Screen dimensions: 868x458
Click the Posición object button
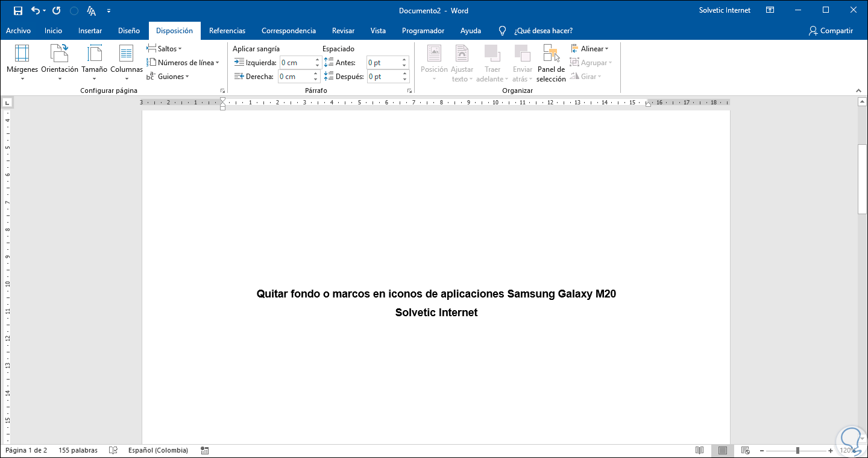tap(434, 63)
